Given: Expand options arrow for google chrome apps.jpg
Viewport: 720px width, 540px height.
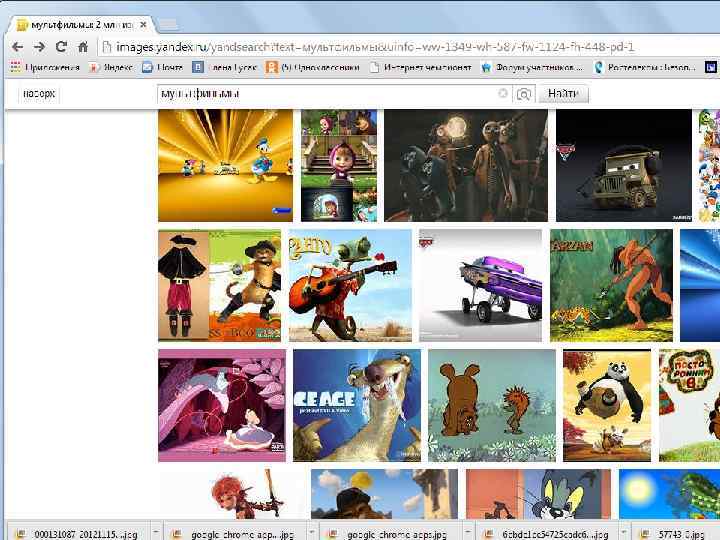Looking at the screenshot, I should (467, 533).
